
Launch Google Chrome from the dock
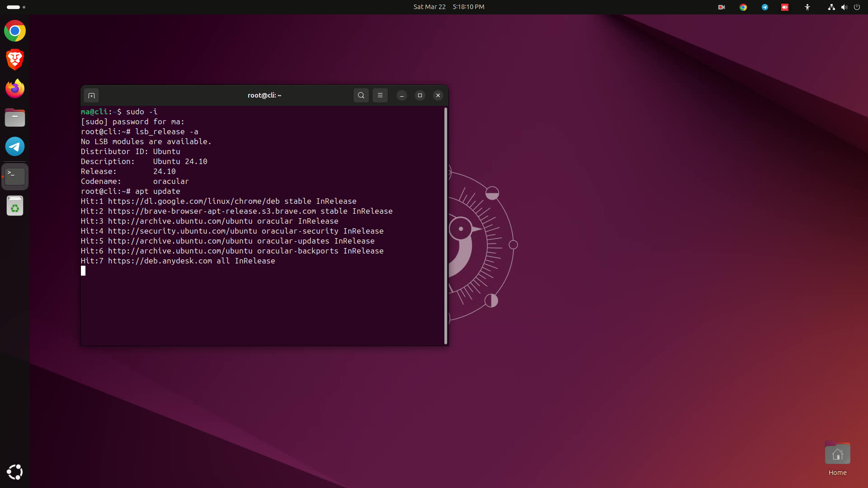14,31
